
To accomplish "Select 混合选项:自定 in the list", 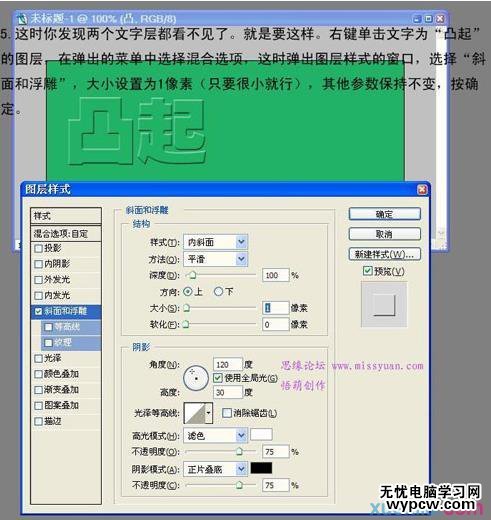I will (66, 234).
